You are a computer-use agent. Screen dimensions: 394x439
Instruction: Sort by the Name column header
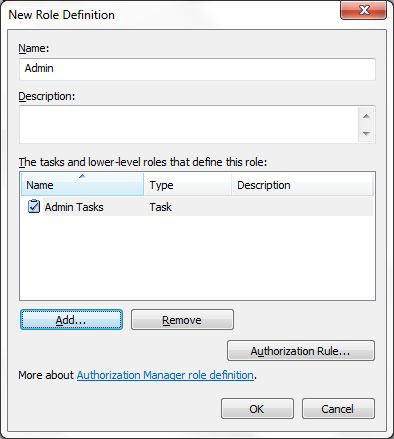pos(82,184)
